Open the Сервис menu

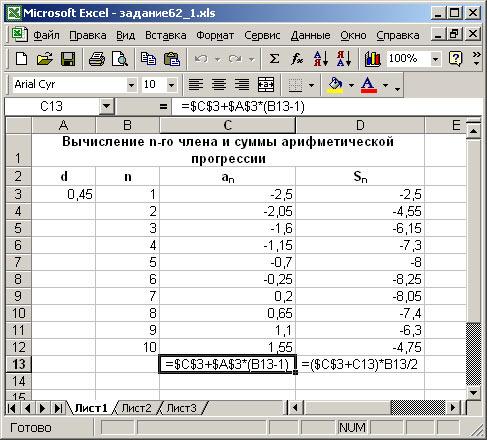262,35
